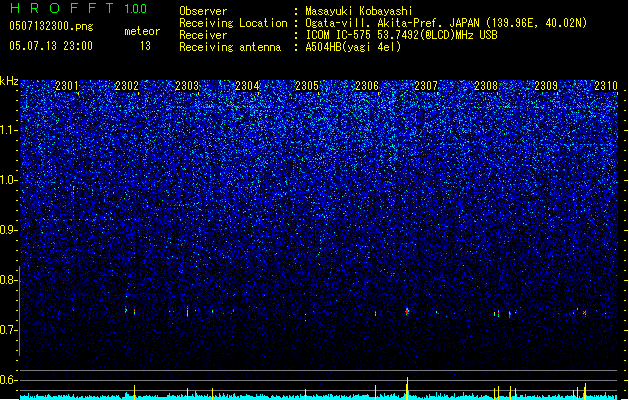
Task: Select the file name 0507132300.png
Action: pos(51,26)
